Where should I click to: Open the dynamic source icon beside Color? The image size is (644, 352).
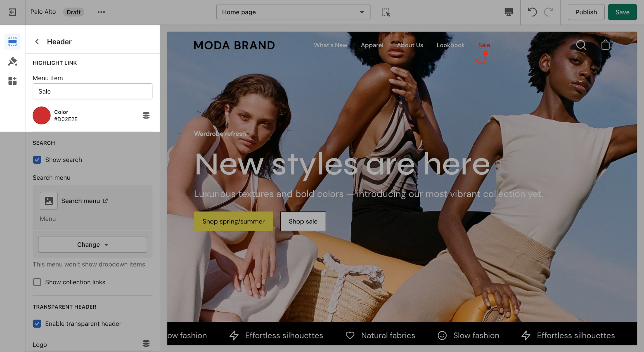(x=146, y=115)
